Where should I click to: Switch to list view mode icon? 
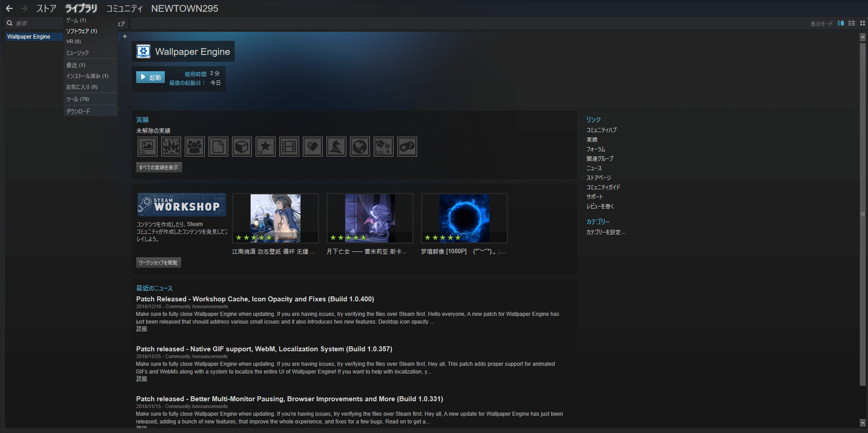852,23
